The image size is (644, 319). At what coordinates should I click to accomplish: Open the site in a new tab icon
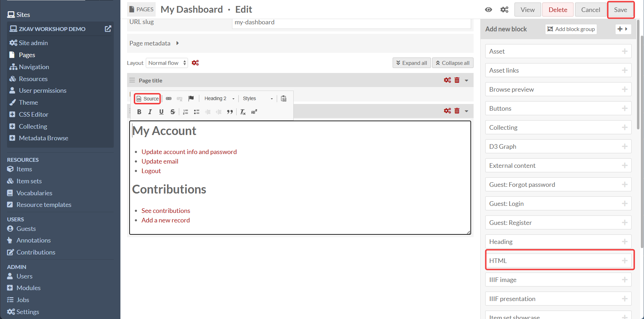point(108,29)
